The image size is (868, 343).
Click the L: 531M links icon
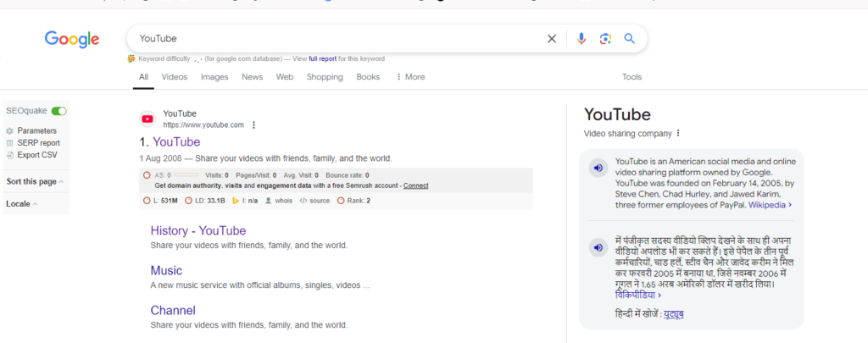(147, 201)
